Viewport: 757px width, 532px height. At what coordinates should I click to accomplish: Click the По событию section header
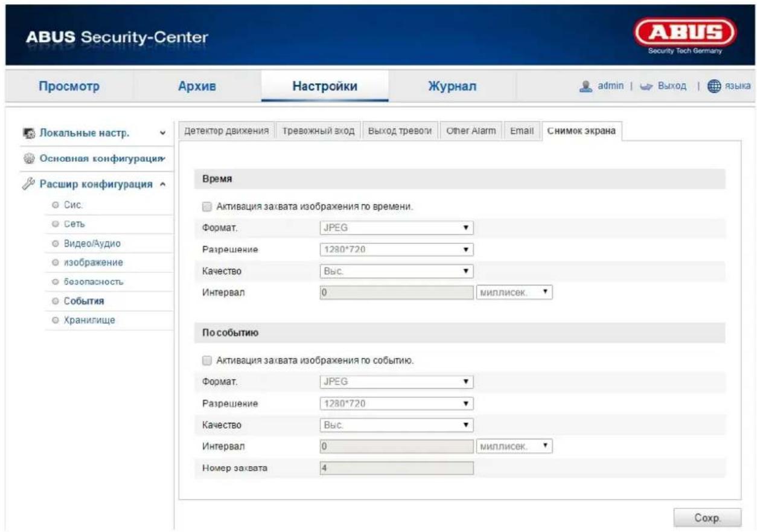click(x=459, y=333)
